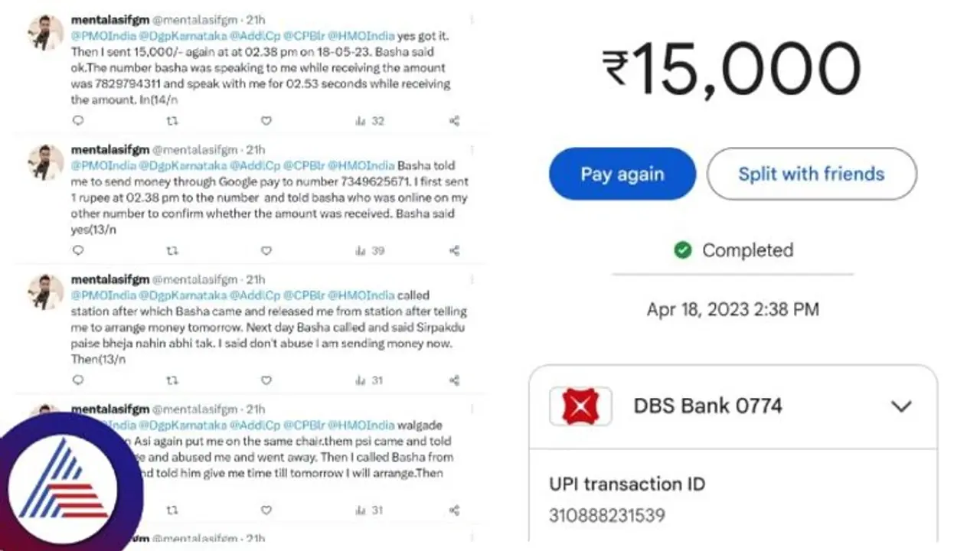Click the green Completed status checkmark
Viewport: 980px width, 551px height.
click(x=683, y=250)
